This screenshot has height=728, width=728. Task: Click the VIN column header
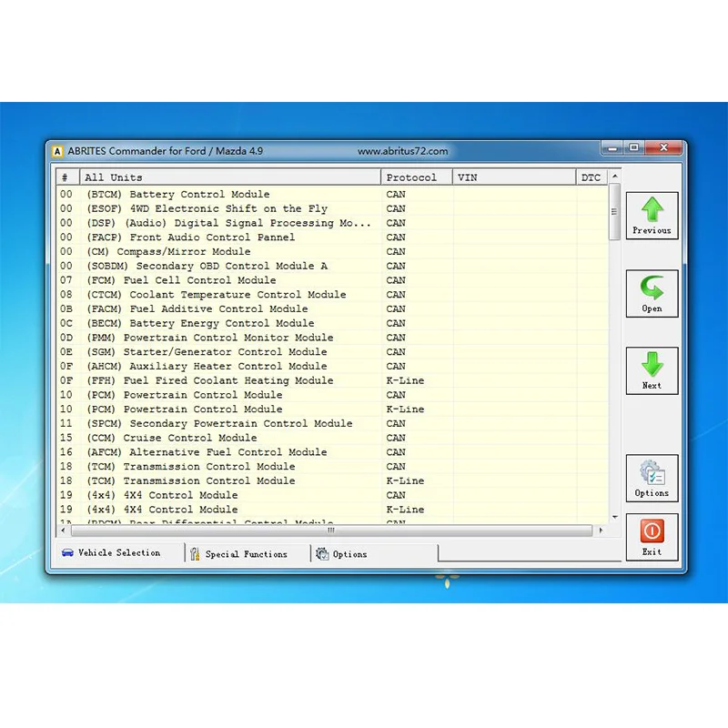[x=514, y=177]
